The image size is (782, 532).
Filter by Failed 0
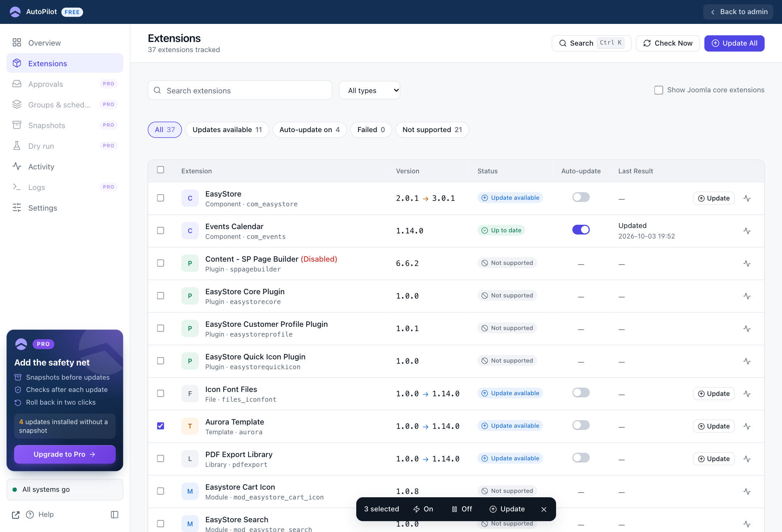pos(371,130)
